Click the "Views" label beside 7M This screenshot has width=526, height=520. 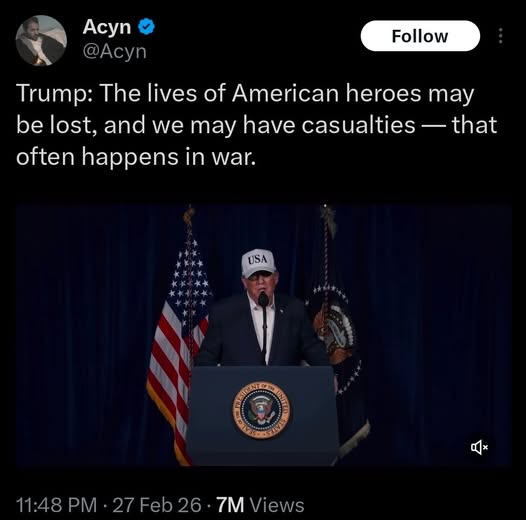[277, 505]
